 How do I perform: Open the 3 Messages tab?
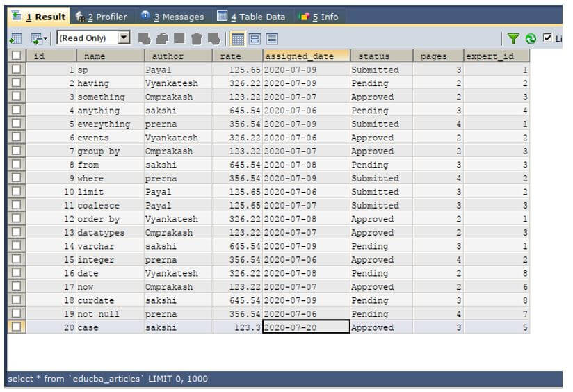172,17
